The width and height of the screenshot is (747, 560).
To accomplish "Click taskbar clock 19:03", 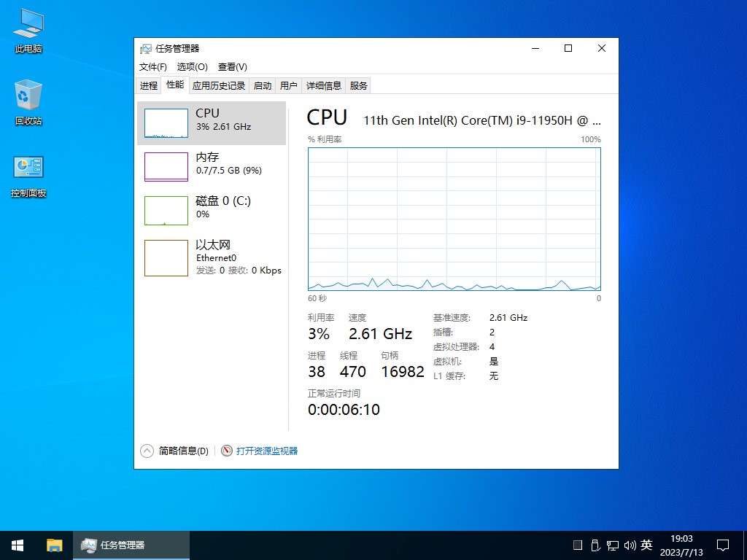I will 681,539.
